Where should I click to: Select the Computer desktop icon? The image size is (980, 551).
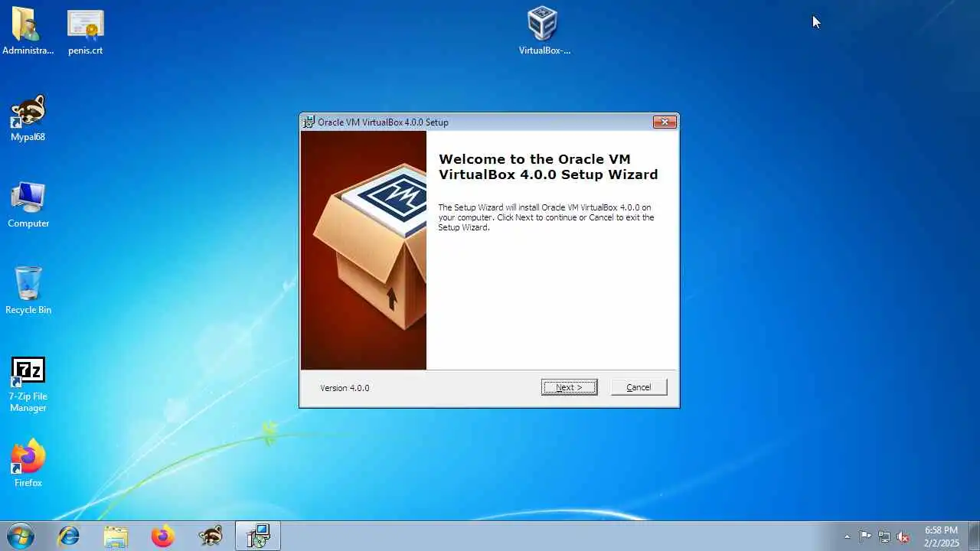click(28, 205)
